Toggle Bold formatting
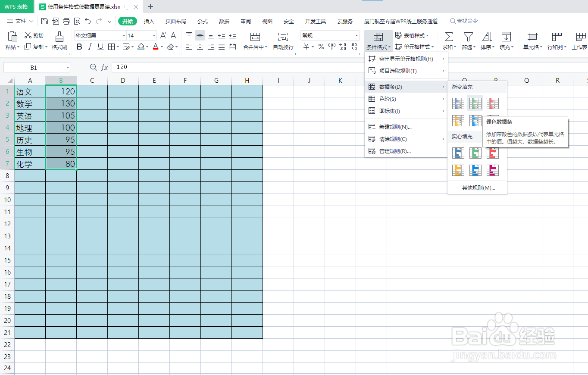588x375 pixels. 79,47
